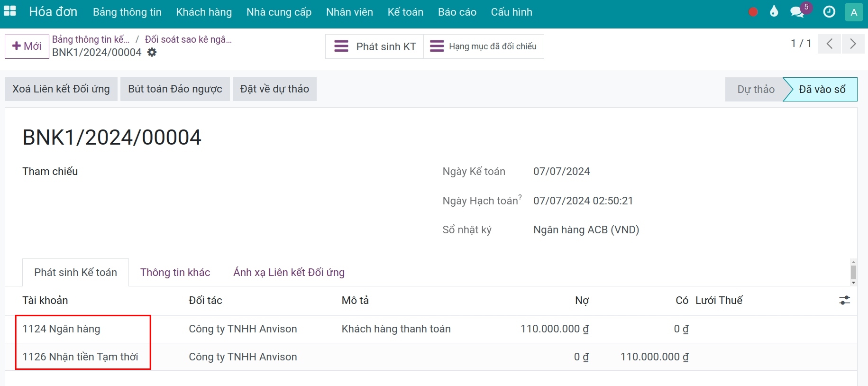Image resolution: width=868 pixels, height=386 pixels.
Task: Open the Phát sinh KT smart button
Action: tap(375, 46)
